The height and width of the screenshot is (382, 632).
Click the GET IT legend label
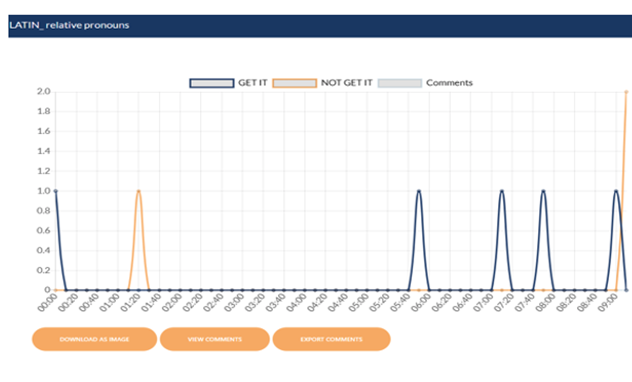[253, 83]
